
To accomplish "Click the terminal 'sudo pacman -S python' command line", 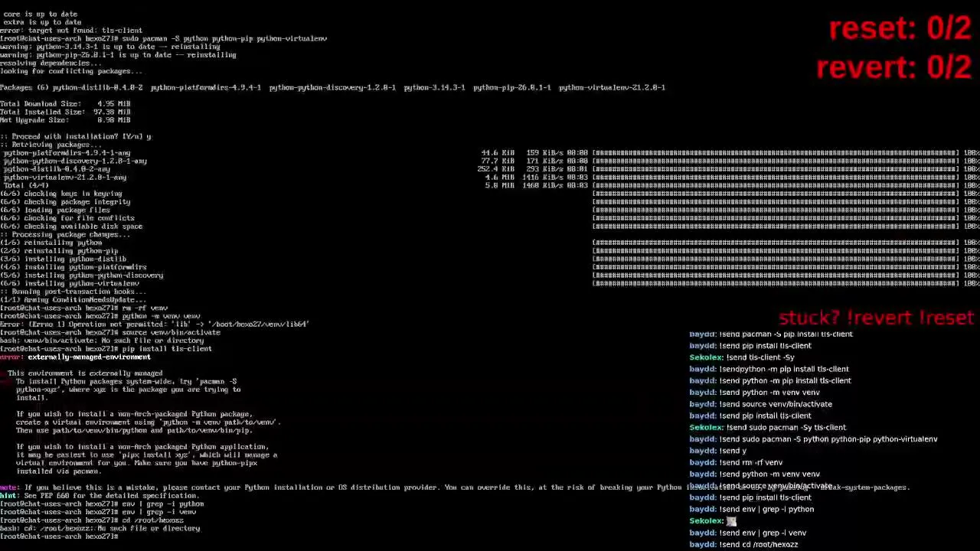I will (164, 38).
